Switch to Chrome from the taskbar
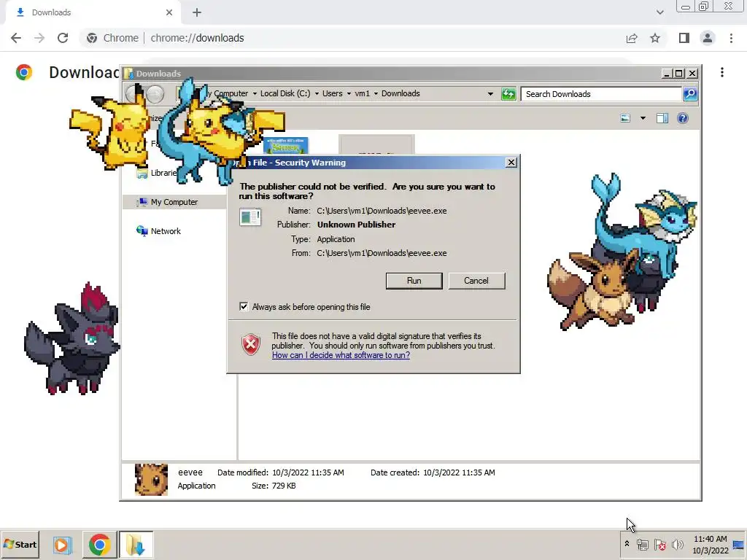Image resolution: width=747 pixels, height=560 pixels. click(x=99, y=545)
